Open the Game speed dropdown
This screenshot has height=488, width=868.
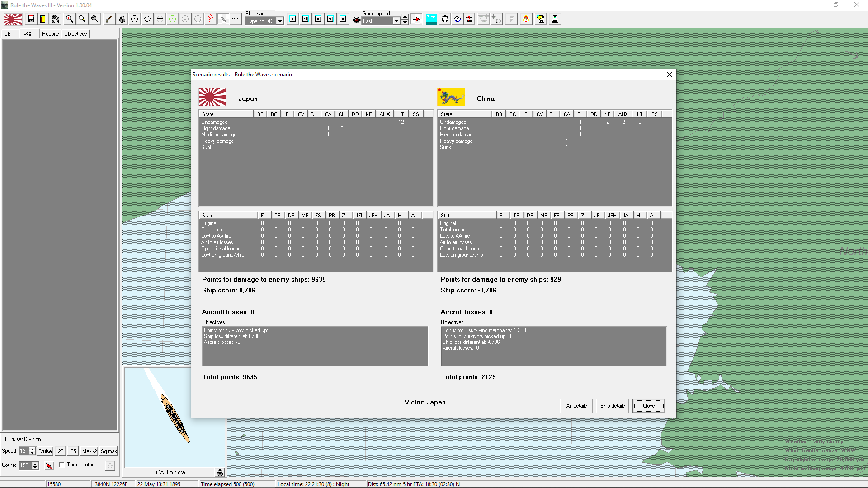tap(396, 21)
